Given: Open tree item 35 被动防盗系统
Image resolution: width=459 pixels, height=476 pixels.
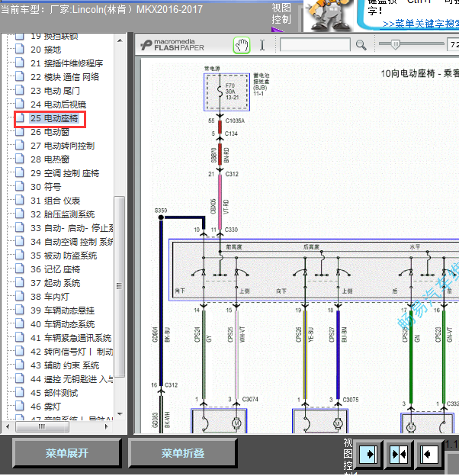Looking at the screenshot, I should pyautogui.click(x=64, y=256).
